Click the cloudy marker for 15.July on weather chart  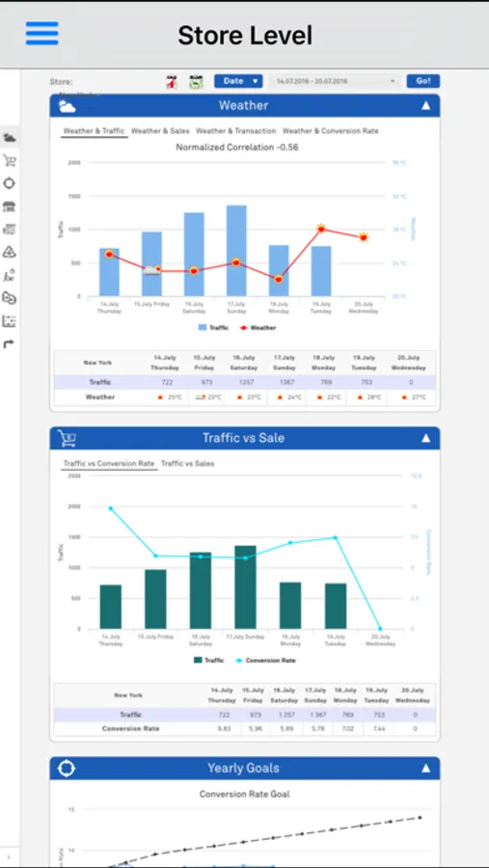[152, 270]
